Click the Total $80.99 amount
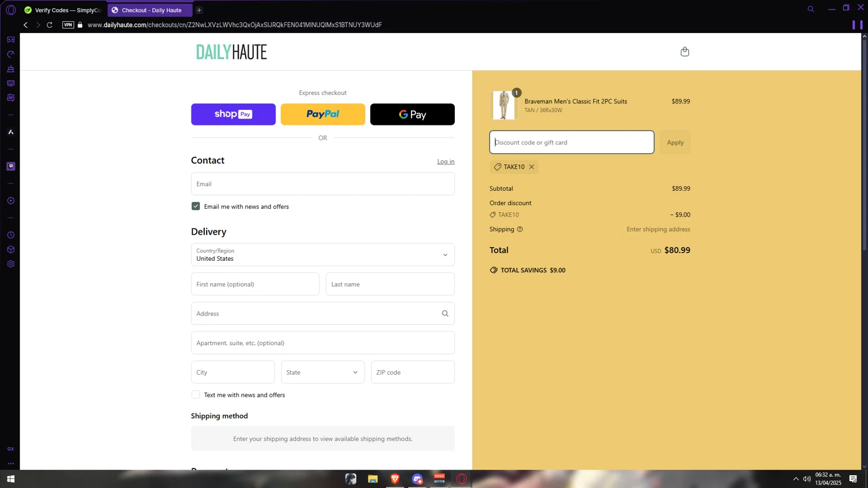 [677, 250]
